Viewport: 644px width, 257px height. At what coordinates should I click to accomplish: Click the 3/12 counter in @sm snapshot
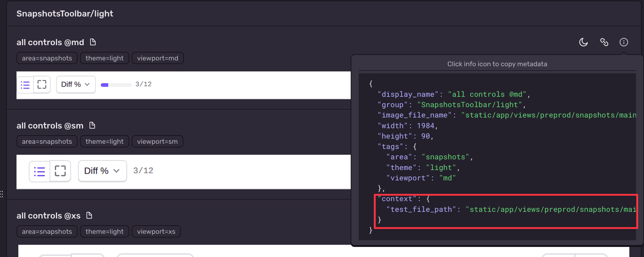point(143,170)
